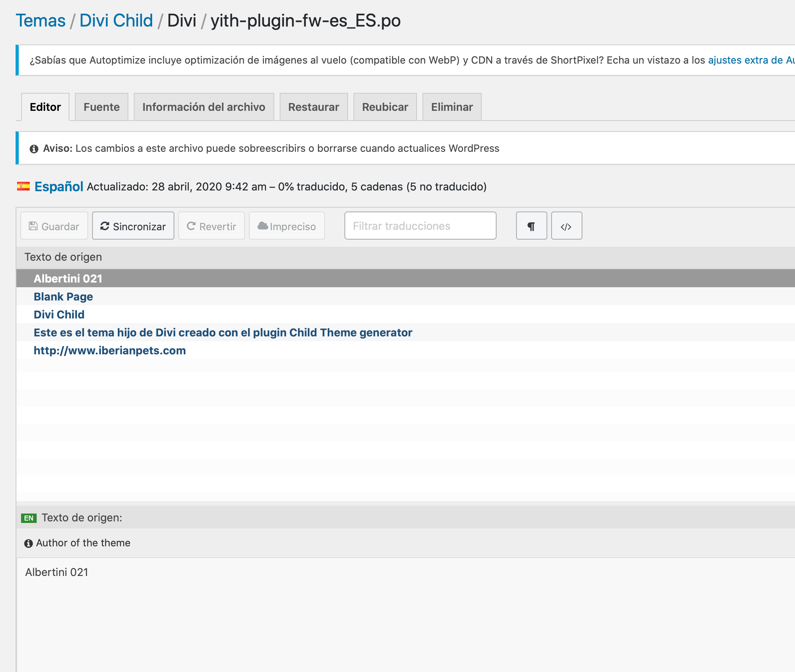Select the Este es el tema hijo row
Image resolution: width=795 pixels, height=672 pixels.
(406, 332)
